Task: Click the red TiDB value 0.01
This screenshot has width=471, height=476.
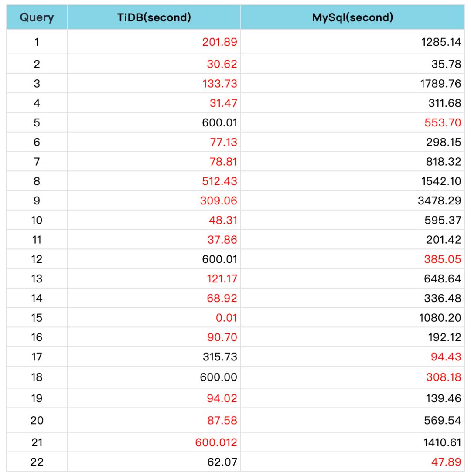Action: click(x=226, y=318)
